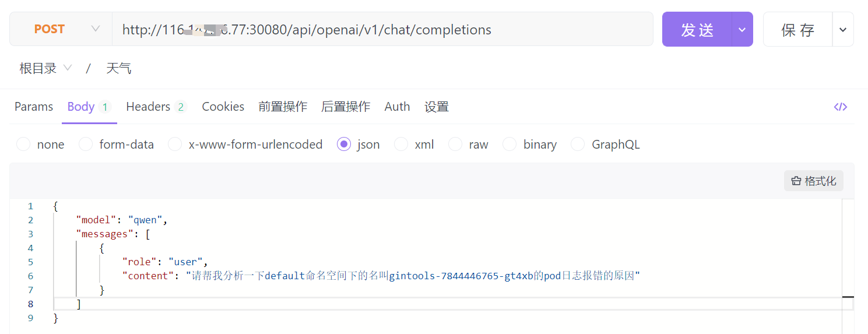Screen dimensions: 868x334
Task: Switch to the Auth tab
Action: (397, 107)
